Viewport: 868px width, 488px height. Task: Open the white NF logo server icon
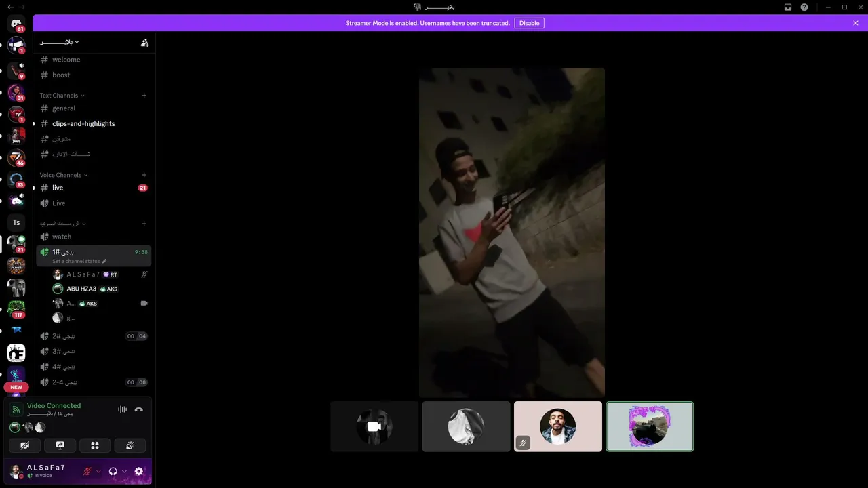[x=16, y=353]
